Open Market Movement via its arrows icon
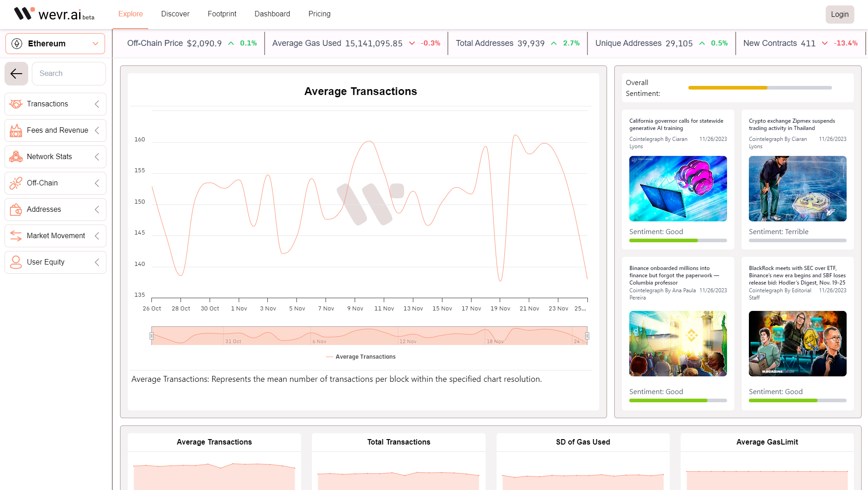868x490 pixels. pos(16,235)
